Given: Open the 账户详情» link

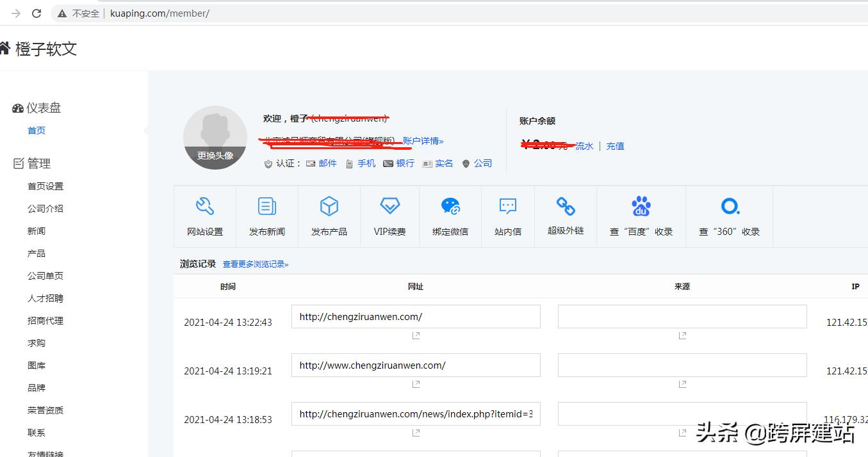Looking at the screenshot, I should pos(423,141).
